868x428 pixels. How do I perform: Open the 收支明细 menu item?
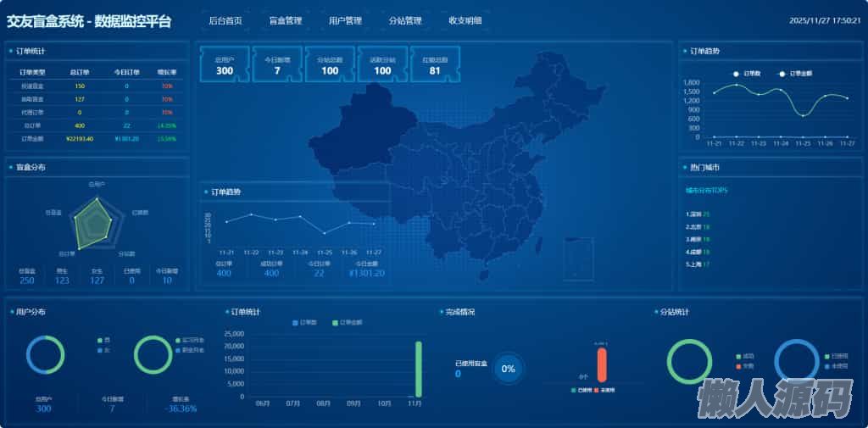pyautogui.click(x=465, y=21)
